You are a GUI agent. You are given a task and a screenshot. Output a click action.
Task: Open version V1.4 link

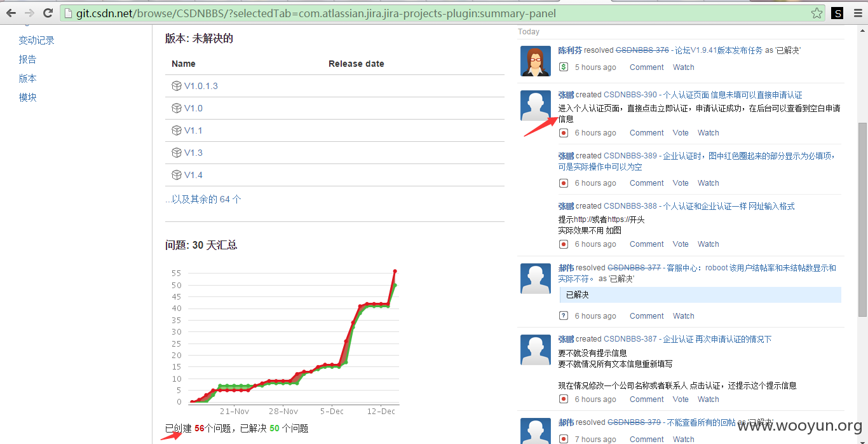coord(193,175)
